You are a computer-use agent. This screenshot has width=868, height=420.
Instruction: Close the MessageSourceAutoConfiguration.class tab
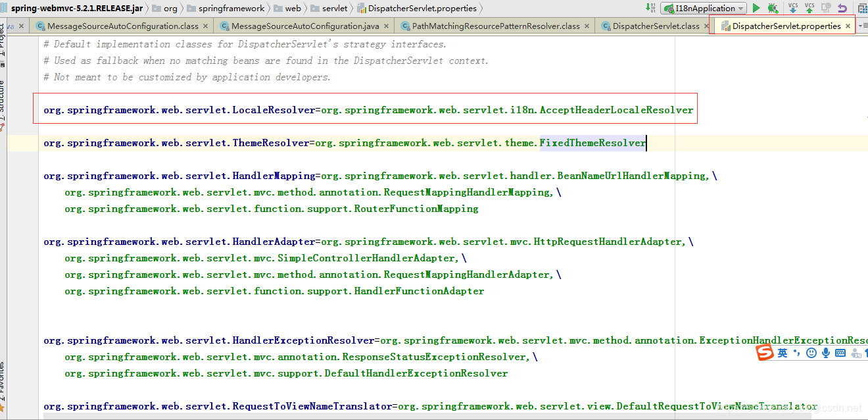[x=205, y=26]
